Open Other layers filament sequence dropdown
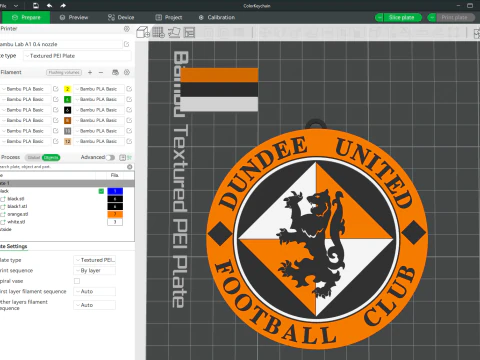This screenshot has width=480, height=360. (95, 305)
